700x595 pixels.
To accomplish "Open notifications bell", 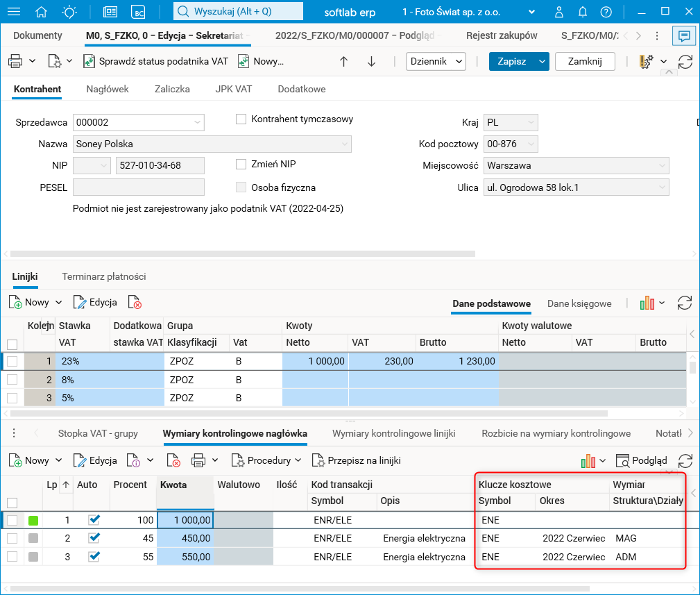I will pos(583,12).
